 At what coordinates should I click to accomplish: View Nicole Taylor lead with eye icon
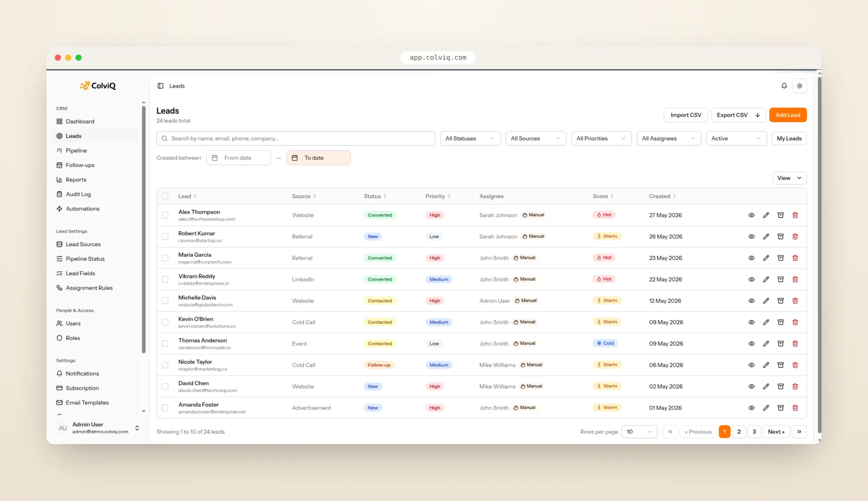[x=751, y=365]
